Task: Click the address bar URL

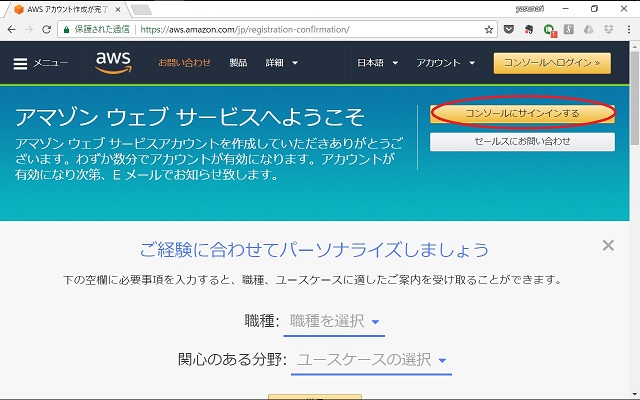Action: (245, 29)
